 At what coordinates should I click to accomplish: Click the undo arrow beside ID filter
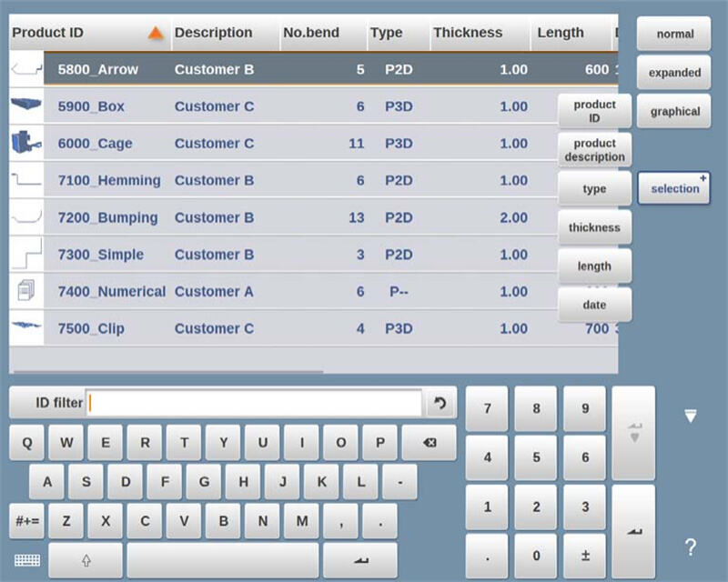click(x=441, y=403)
